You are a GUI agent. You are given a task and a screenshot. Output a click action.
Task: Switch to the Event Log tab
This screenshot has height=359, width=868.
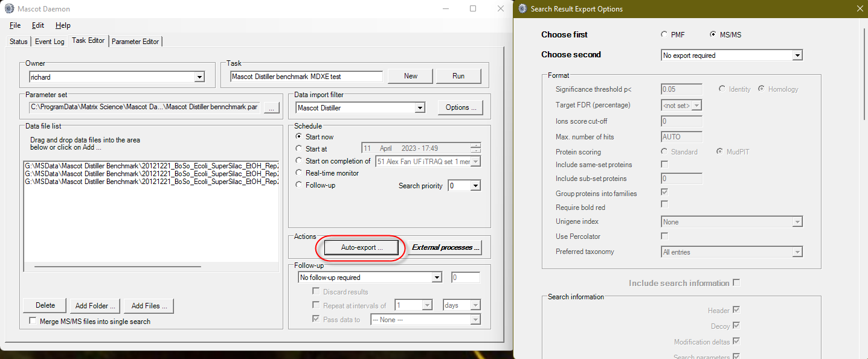50,42
